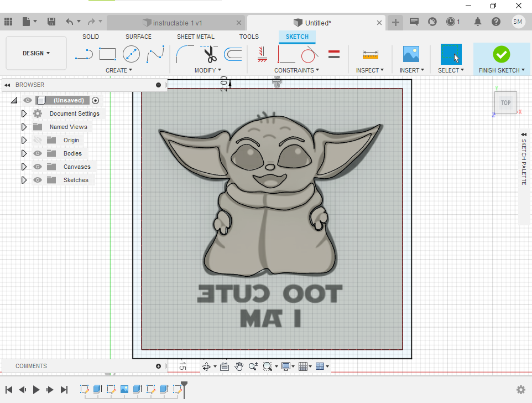Expand the Sketches node
Screen dimensions: 532x403
coord(24,179)
